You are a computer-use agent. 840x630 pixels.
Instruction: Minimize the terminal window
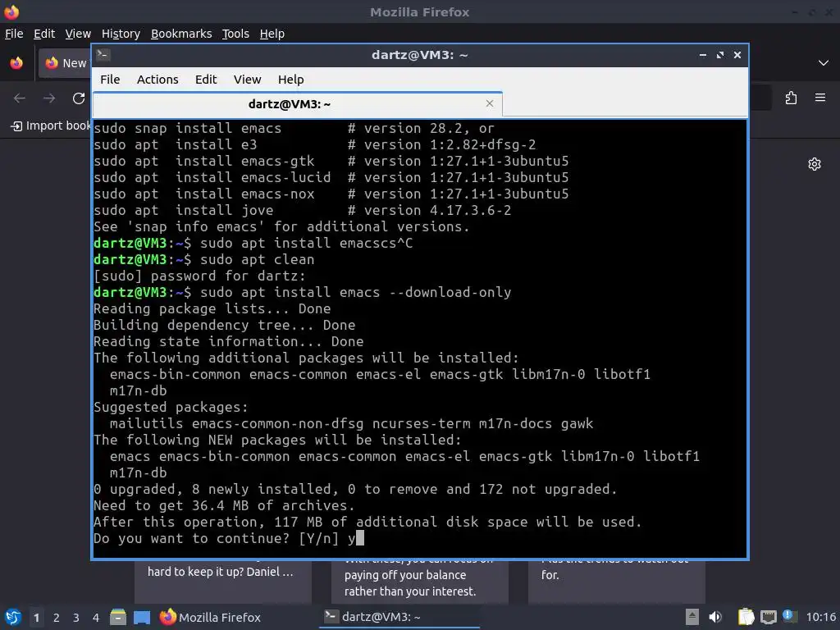click(702, 55)
